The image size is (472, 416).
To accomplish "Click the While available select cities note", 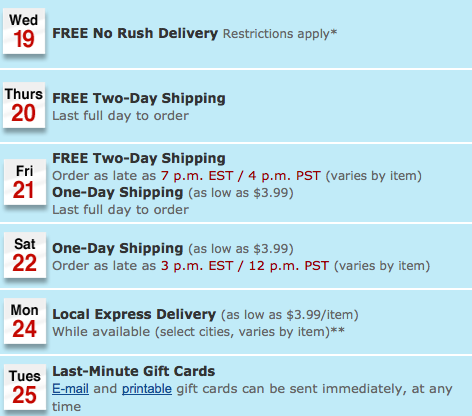I will click(x=199, y=332).
